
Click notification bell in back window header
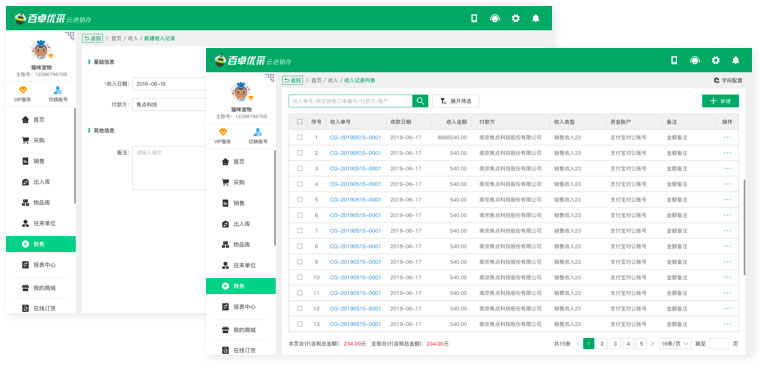536,18
